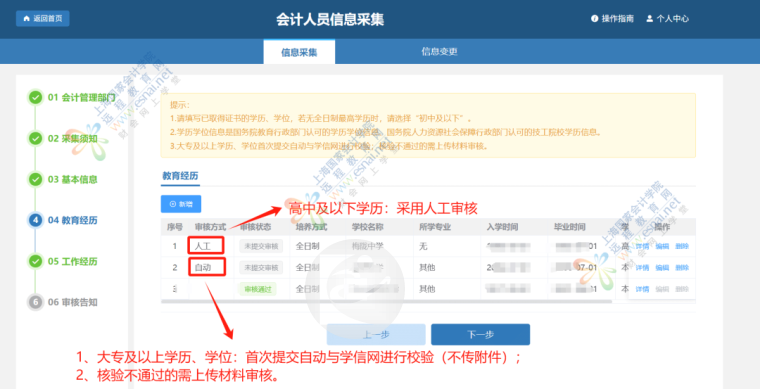
Task: Click the 新增 add button
Action: pyautogui.click(x=181, y=204)
